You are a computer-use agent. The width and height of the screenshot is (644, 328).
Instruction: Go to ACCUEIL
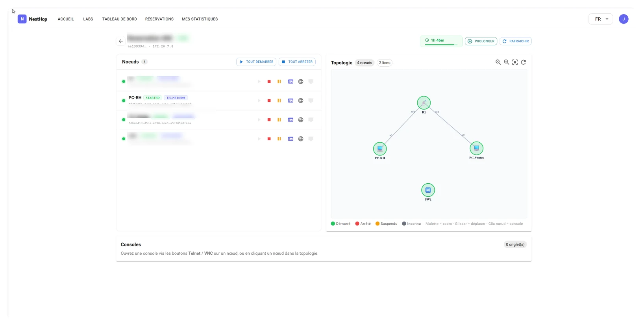(66, 19)
